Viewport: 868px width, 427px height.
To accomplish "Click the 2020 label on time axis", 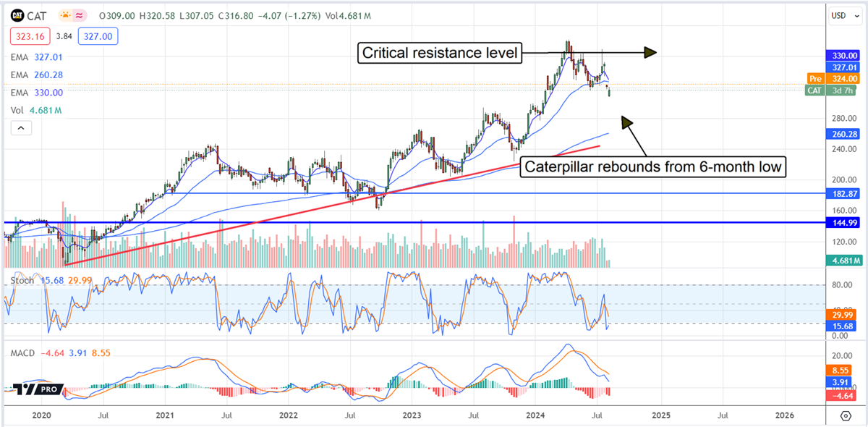I will pyautogui.click(x=42, y=415).
